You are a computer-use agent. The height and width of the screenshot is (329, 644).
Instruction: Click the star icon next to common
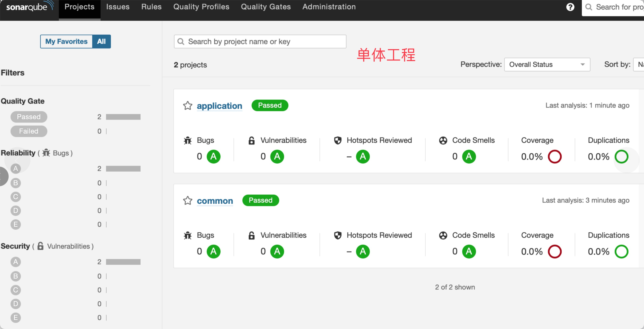click(188, 200)
